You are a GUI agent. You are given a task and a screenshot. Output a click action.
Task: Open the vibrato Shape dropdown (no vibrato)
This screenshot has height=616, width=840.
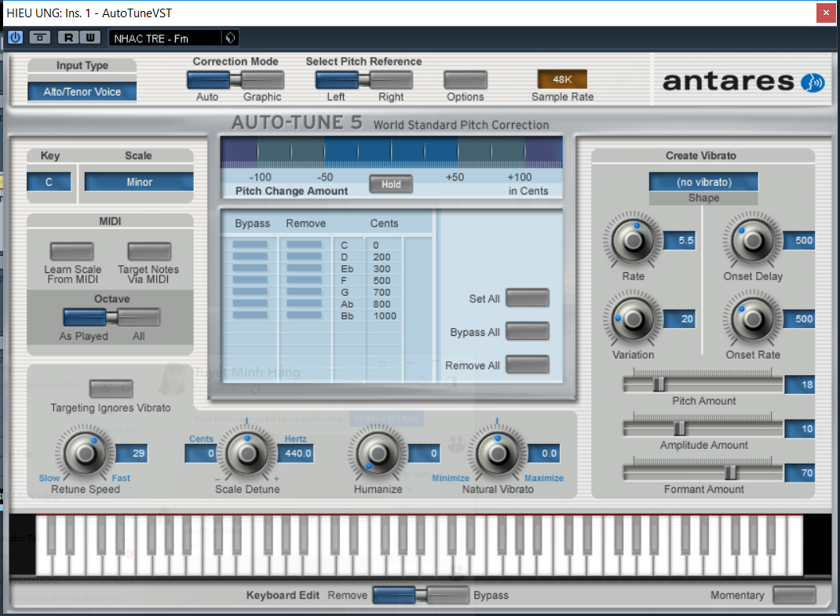(704, 182)
